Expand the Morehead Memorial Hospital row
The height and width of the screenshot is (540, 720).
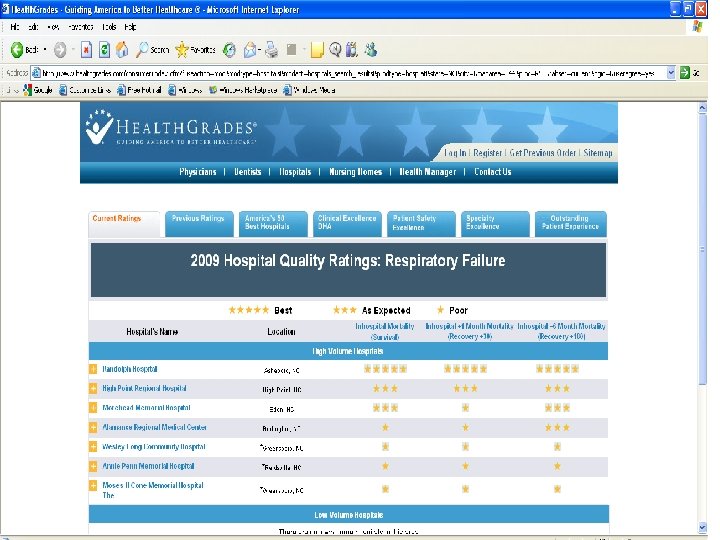[93, 408]
